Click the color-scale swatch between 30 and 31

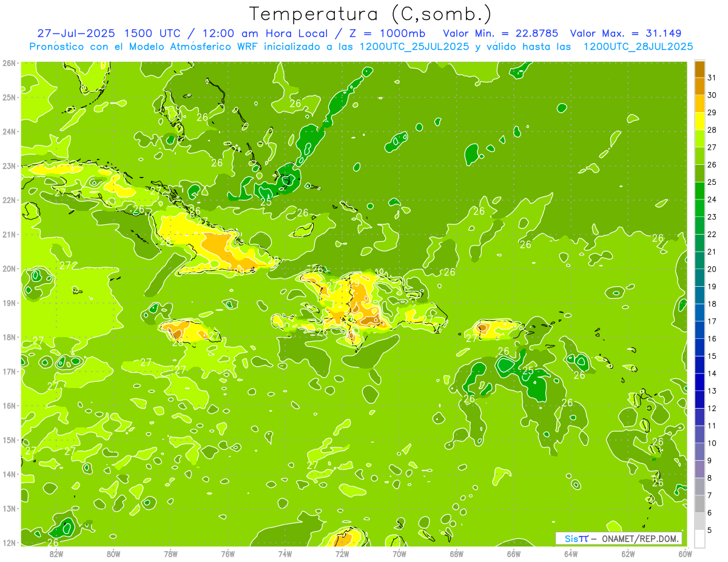click(699, 86)
